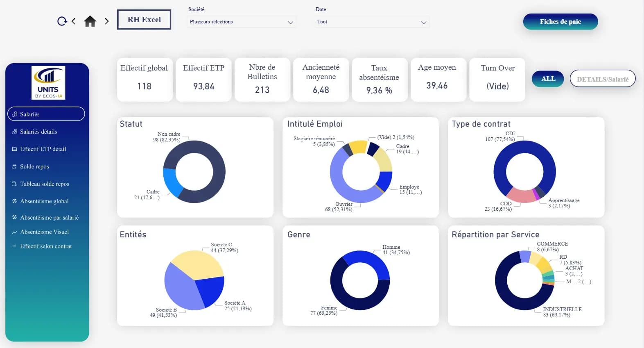
Task: Toggle the ALL view button
Action: click(x=548, y=79)
